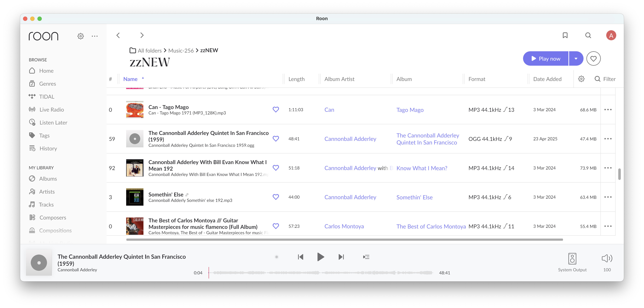The width and height of the screenshot is (644, 308).
Task: Open more options for the 47.4 MB row
Action: (x=608, y=139)
